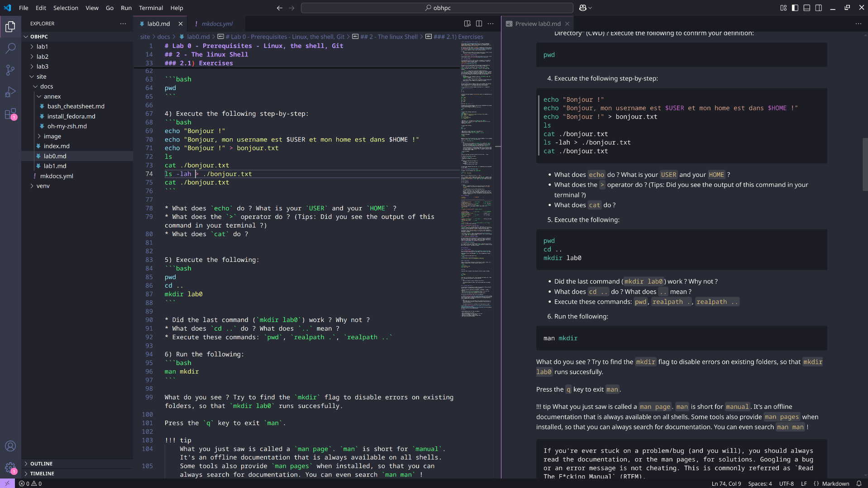Close the lab0.md editor tab
This screenshot has height=488, width=868.
pos(181,24)
